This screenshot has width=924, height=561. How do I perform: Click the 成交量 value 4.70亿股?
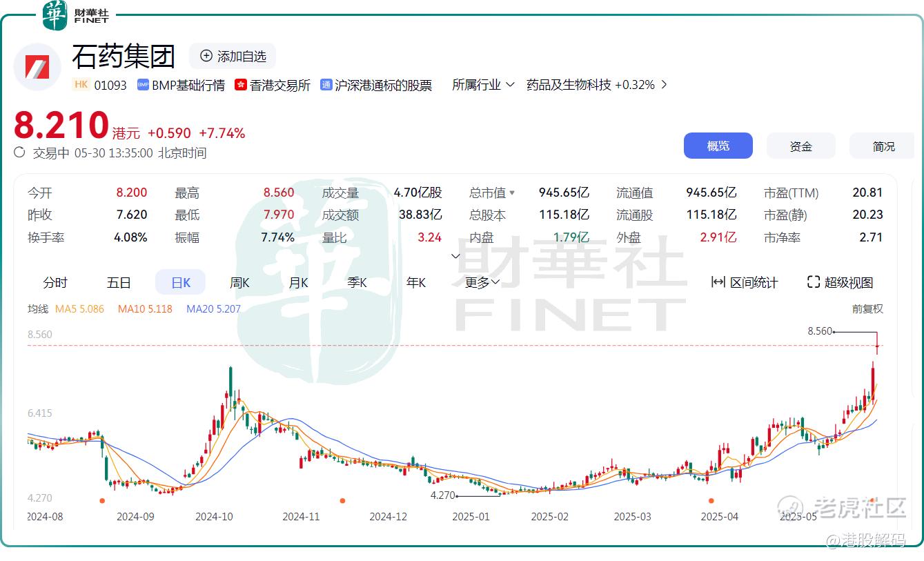(418, 193)
